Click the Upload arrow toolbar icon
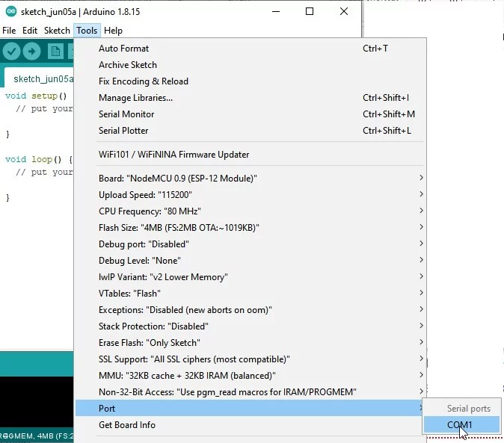This screenshot has height=443, width=504. click(31, 52)
